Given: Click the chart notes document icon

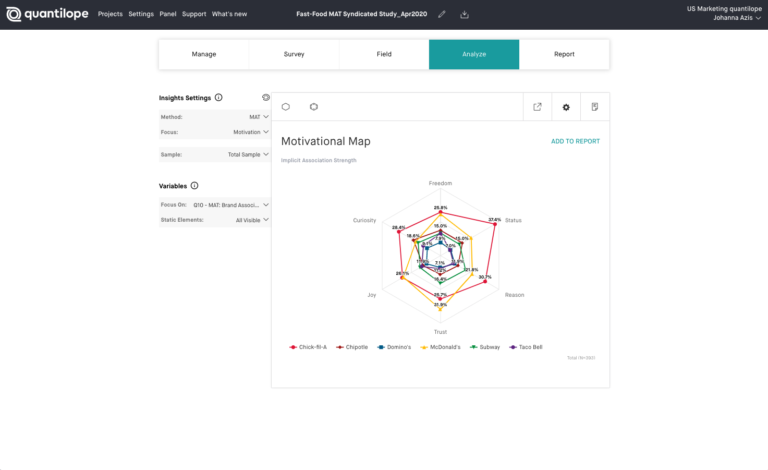Looking at the screenshot, I should click(595, 107).
